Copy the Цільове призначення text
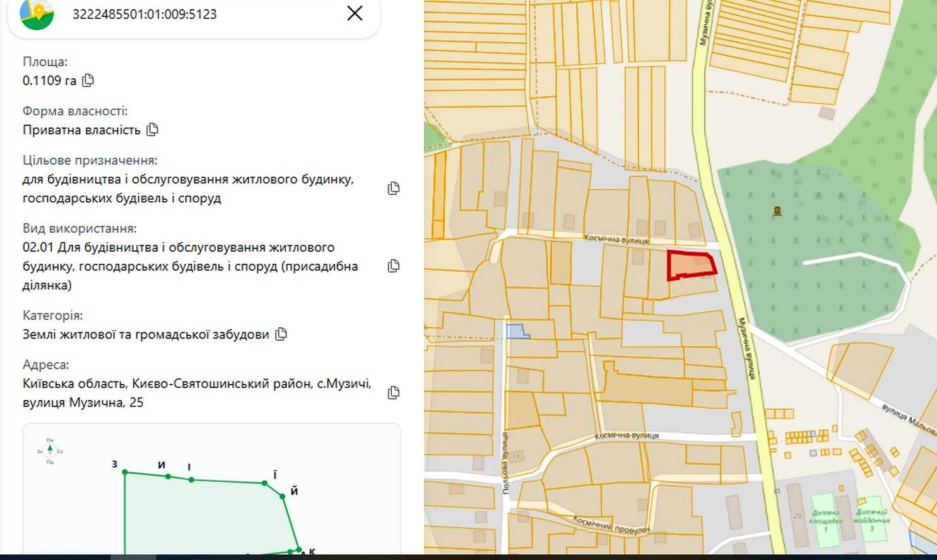The width and height of the screenshot is (937, 560). point(394,188)
